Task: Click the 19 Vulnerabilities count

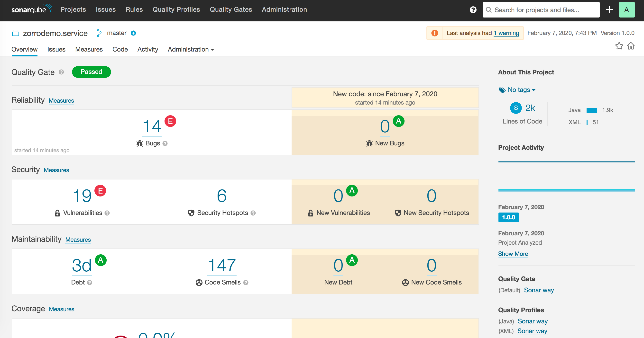Action: [82, 196]
